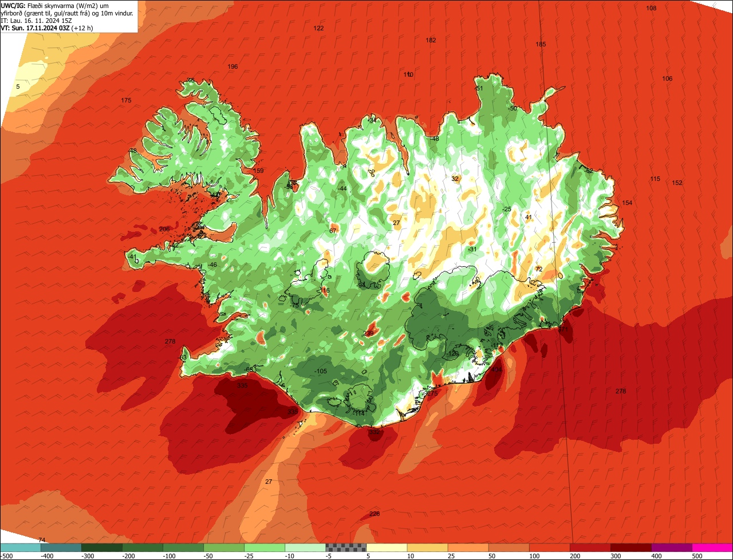Click the magenta legend swatch after 500

[x=712, y=547]
